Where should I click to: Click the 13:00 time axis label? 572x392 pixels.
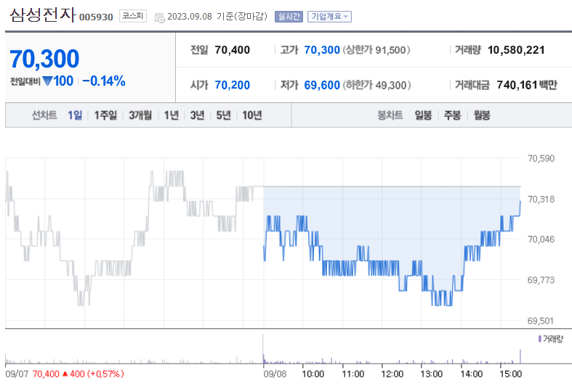pos(432,374)
